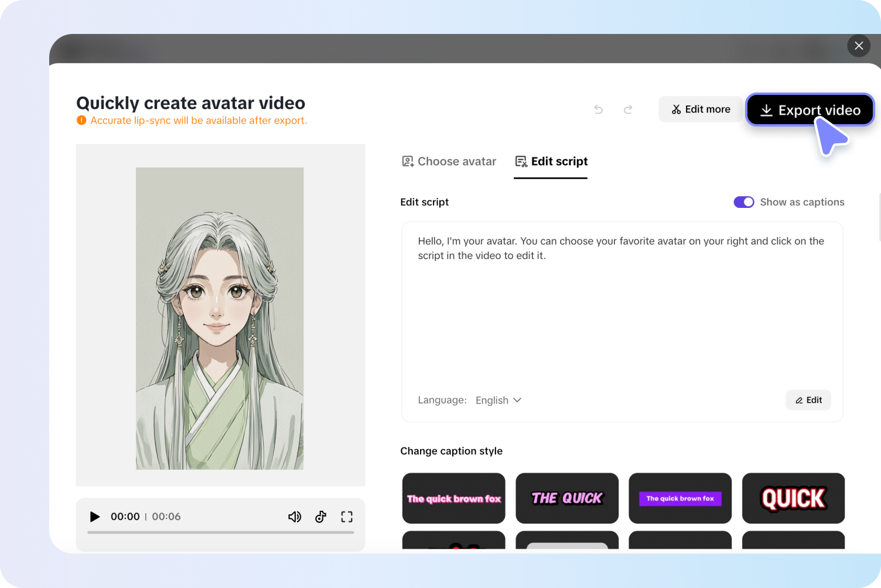Select the pink 'The quick brown fox' caption style
Viewport: 881px width, 588px height.
pos(453,498)
